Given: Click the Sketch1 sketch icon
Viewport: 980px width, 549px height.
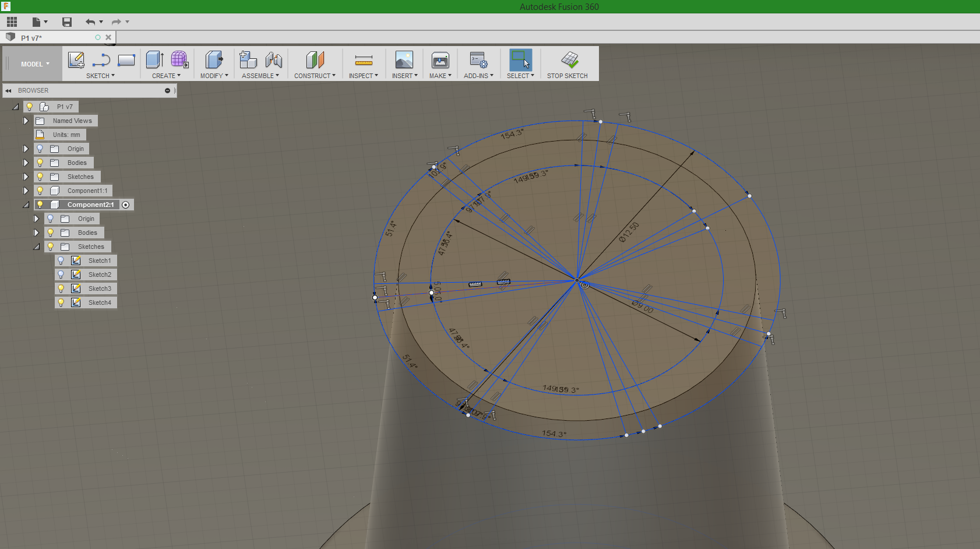Looking at the screenshot, I should pos(76,261).
